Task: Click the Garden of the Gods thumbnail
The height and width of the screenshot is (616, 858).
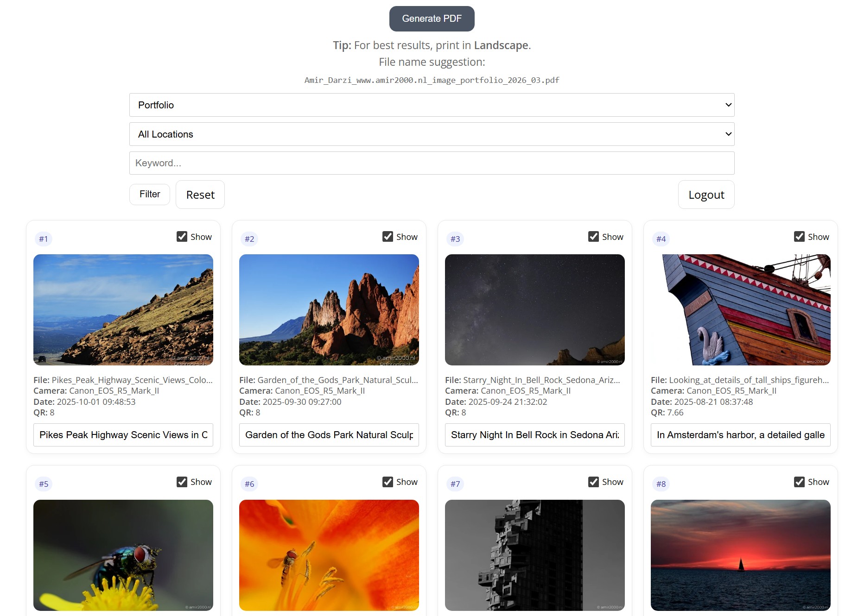Action: tap(329, 310)
